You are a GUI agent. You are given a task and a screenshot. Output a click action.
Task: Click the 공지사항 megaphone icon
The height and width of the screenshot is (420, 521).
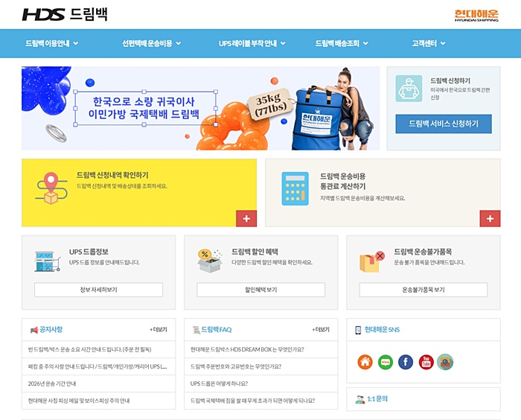click(x=34, y=330)
